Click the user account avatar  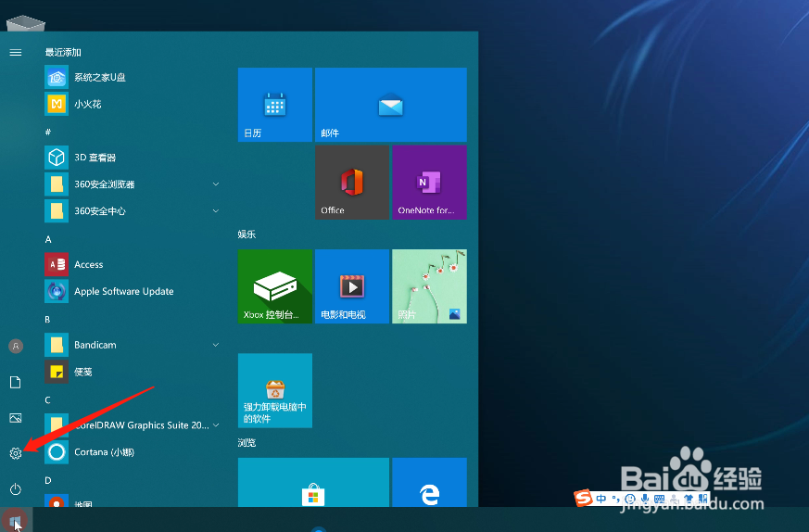pyautogui.click(x=16, y=346)
